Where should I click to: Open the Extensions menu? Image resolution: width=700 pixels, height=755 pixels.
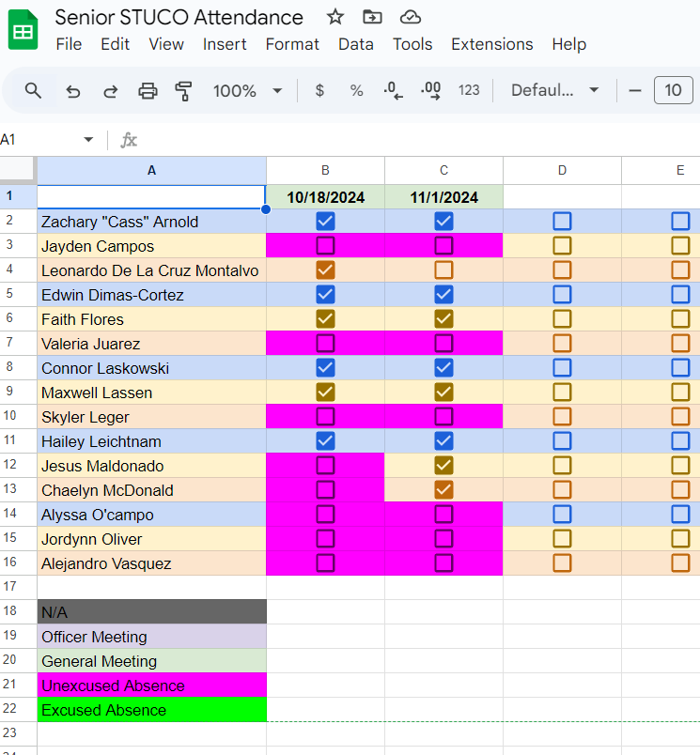pyautogui.click(x=491, y=44)
